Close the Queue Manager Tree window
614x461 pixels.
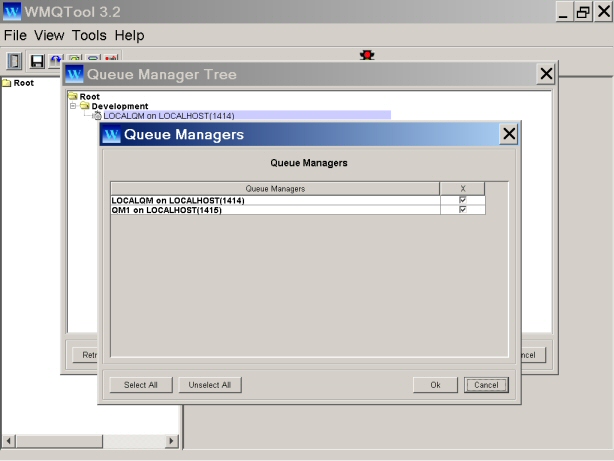546,74
